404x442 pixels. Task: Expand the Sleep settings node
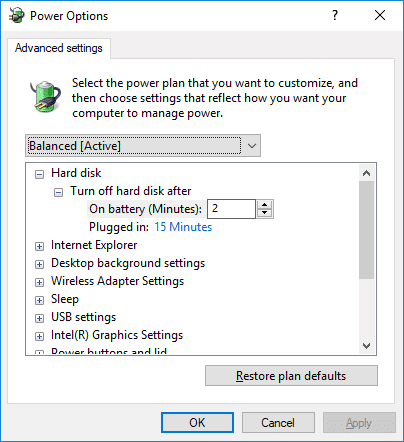[x=39, y=300]
